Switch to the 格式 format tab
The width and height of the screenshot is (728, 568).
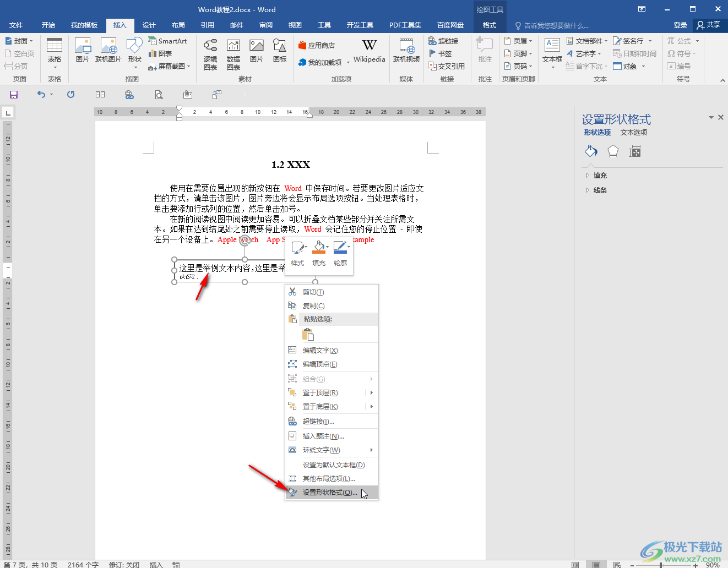(x=490, y=25)
